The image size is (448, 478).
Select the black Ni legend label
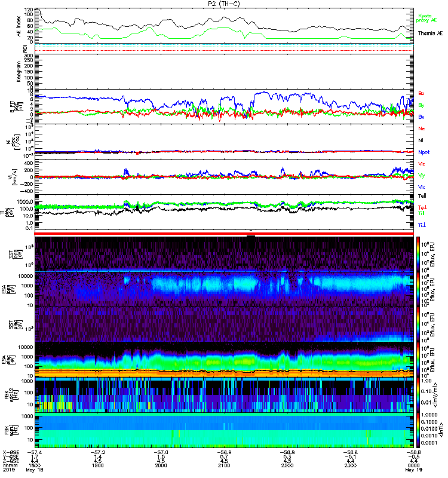(421, 140)
